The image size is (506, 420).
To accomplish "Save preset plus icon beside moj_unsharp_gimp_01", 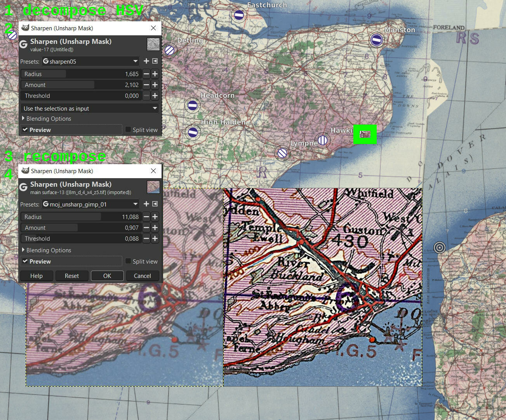I will click(x=146, y=204).
